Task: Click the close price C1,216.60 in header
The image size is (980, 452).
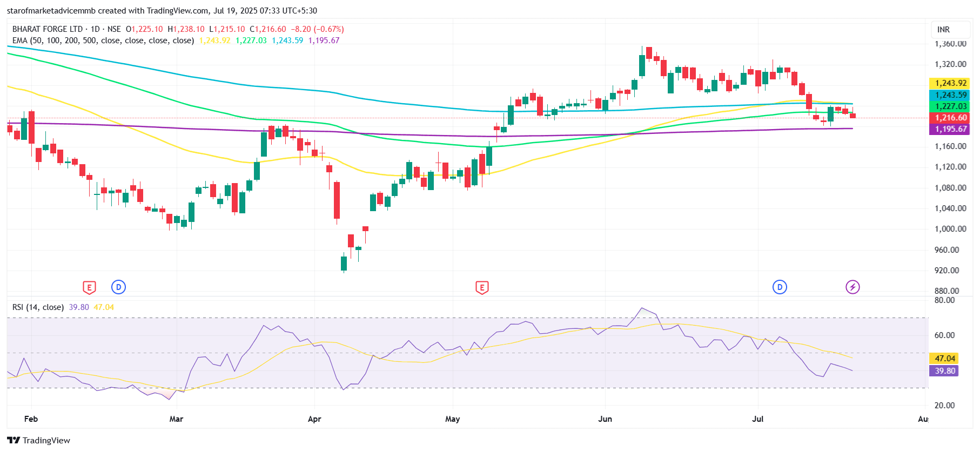Action: pos(268,29)
